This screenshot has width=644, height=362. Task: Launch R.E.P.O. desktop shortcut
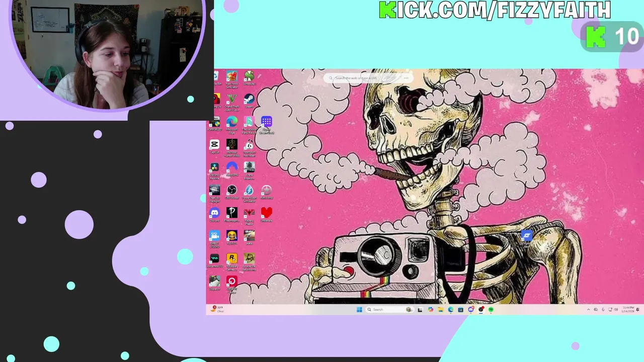coord(231,237)
